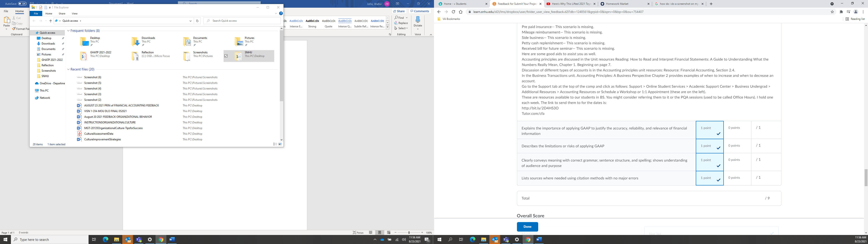The width and height of the screenshot is (868, 244).
Task: Open the View tab in File Explorer
Action: click(x=75, y=14)
